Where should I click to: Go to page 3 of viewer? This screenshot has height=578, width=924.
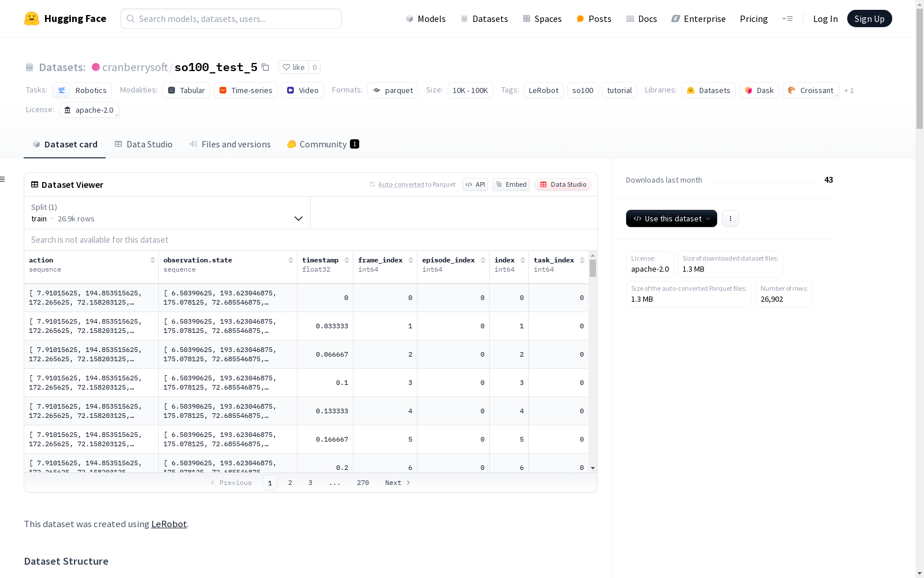click(310, 483)
